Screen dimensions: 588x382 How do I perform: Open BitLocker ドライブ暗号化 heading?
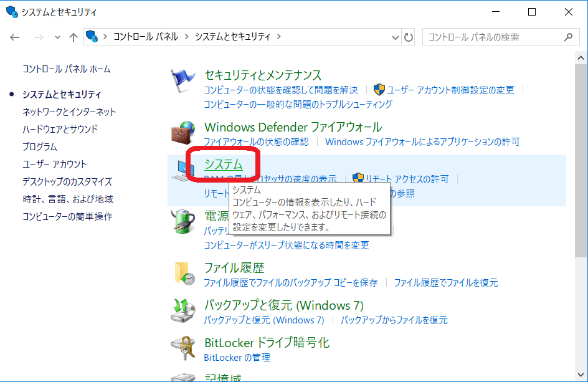coord(267,343)
